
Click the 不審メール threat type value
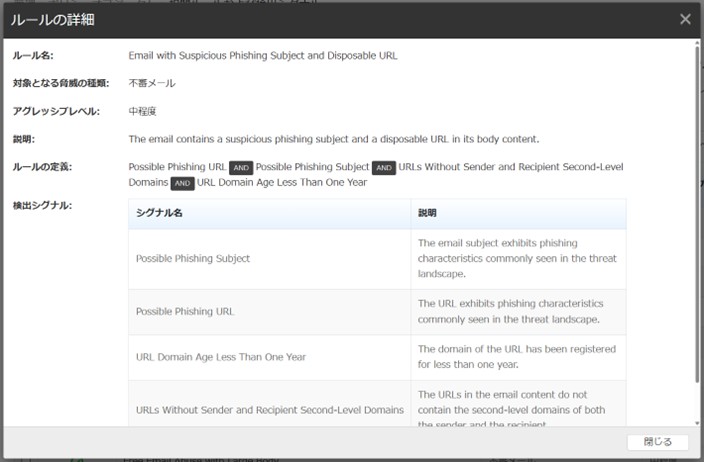pos(150,83)
